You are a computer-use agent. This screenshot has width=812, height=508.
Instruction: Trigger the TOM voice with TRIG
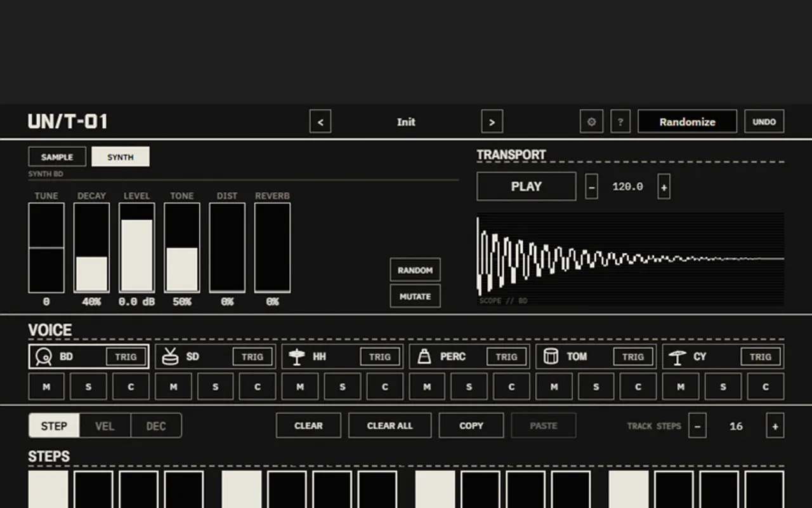tap(633, 357)
